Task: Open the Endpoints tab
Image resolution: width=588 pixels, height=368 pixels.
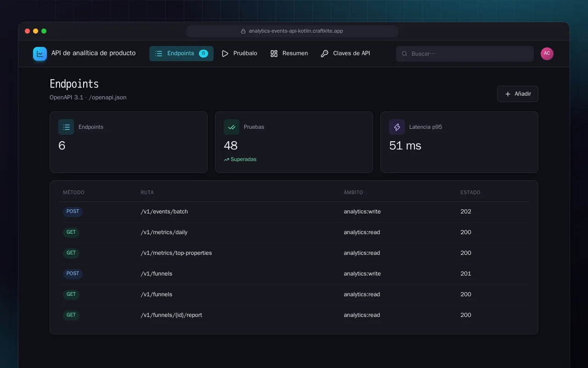Action: (x=181, y=53)
